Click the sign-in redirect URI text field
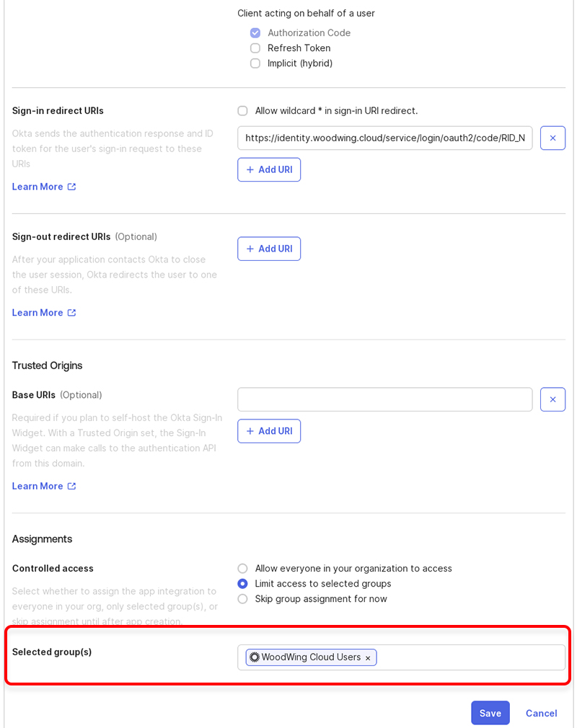Image resolution: width=577 pixels, height=728 pixels. 384,138
